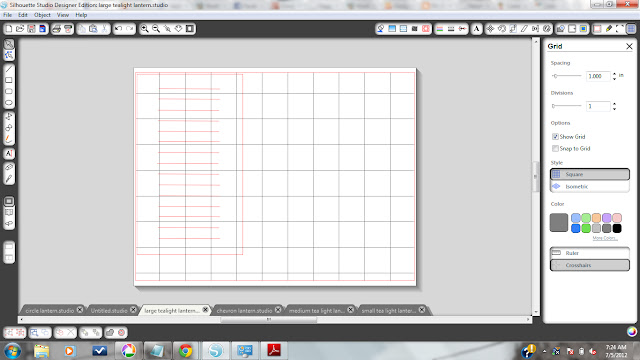Open the Edit menu
The width and height of the screenshot is (640, 360).
pyautogui.click(x=23, y=15)
